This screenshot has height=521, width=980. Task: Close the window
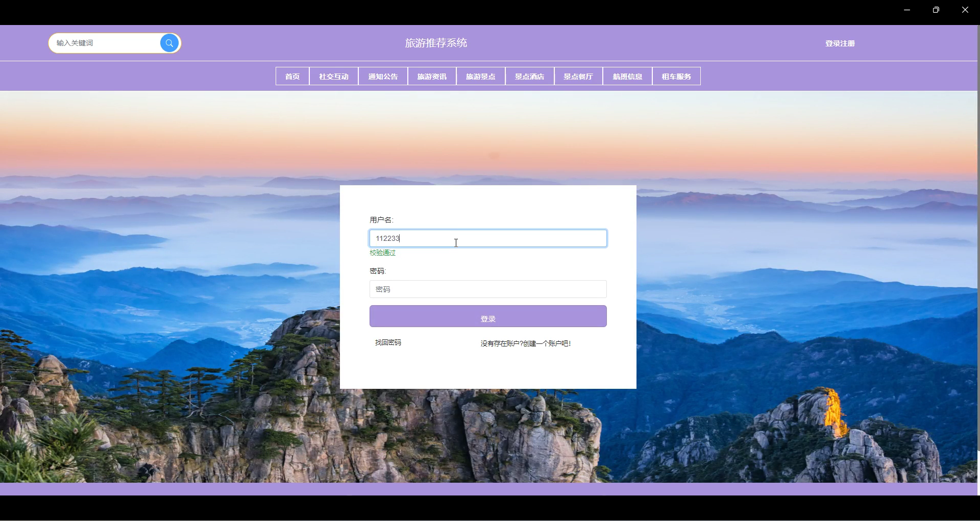click(x=965, y=10)
